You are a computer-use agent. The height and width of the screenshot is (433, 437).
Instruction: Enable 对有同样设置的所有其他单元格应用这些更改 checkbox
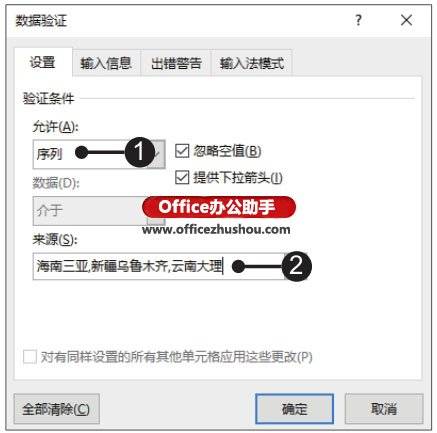[x=30, y=357]
